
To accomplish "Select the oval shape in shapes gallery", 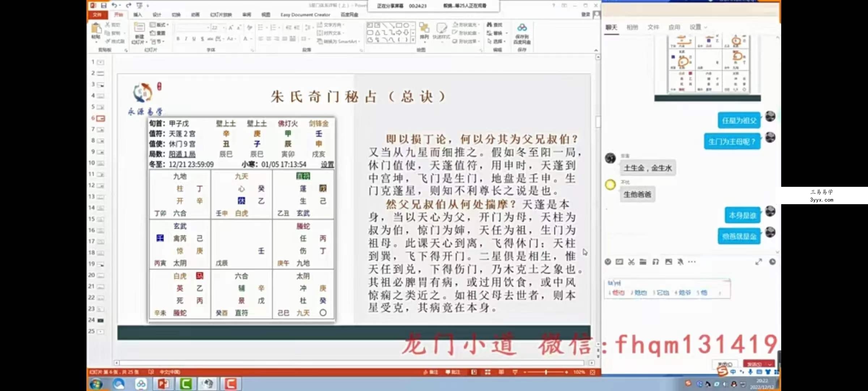I will click(406, 25).
